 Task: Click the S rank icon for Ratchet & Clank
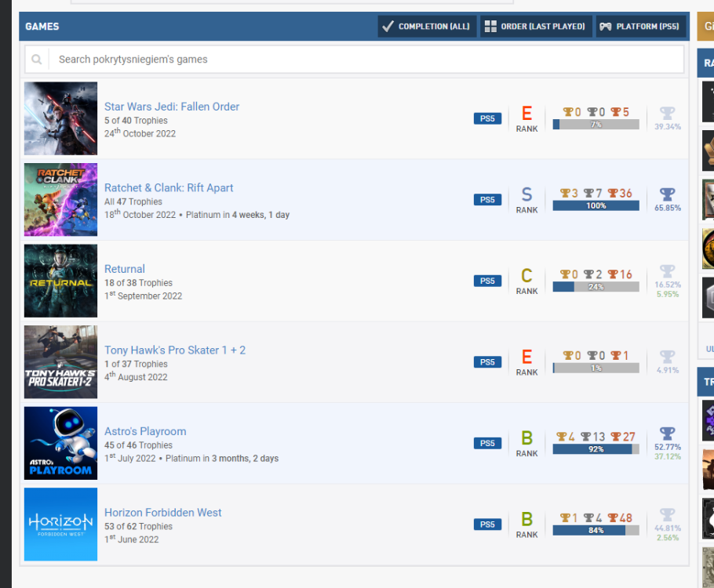click(526, 195)
